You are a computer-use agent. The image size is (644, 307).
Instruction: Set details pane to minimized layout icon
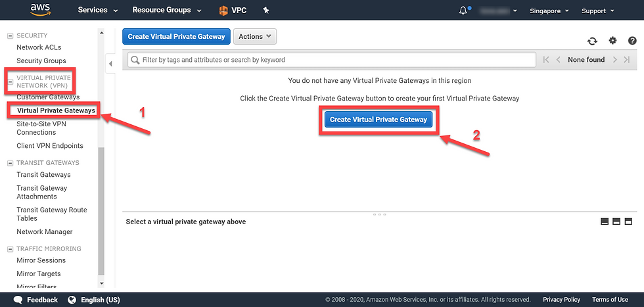pos(604,222)
